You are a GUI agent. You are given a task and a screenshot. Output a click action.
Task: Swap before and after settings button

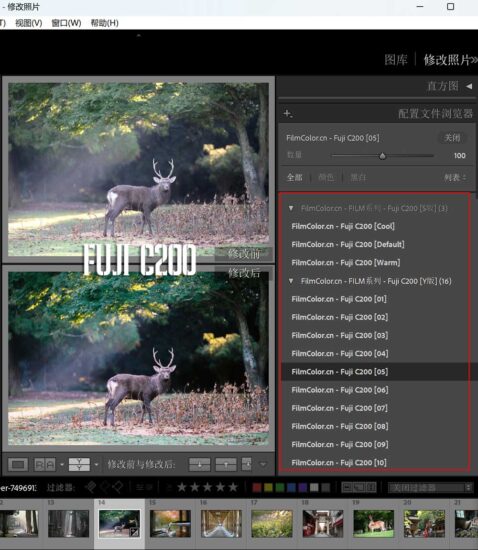coord(247,464)
